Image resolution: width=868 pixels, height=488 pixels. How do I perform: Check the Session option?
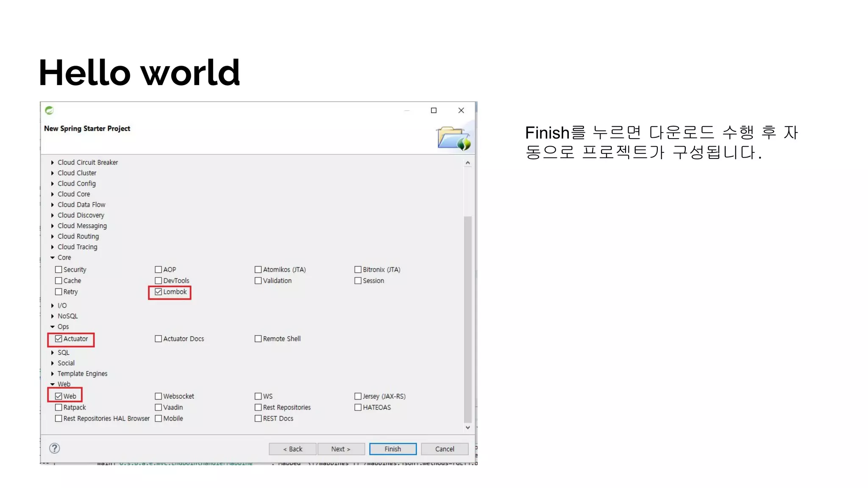pos(358,280)
